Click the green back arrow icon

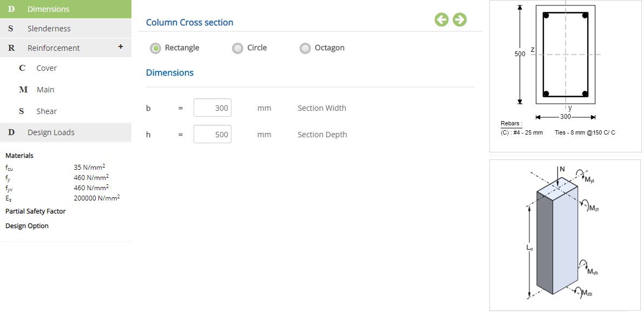(442, 19)
